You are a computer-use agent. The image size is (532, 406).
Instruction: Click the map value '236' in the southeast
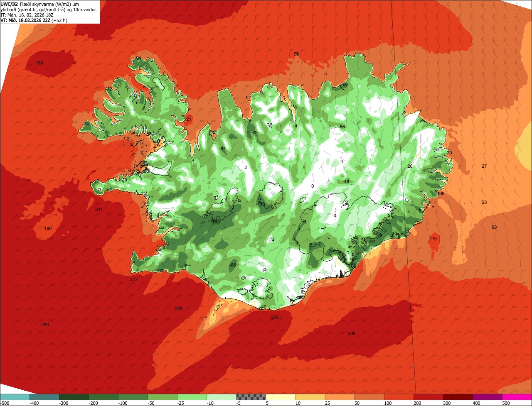[x=352, y=333]
